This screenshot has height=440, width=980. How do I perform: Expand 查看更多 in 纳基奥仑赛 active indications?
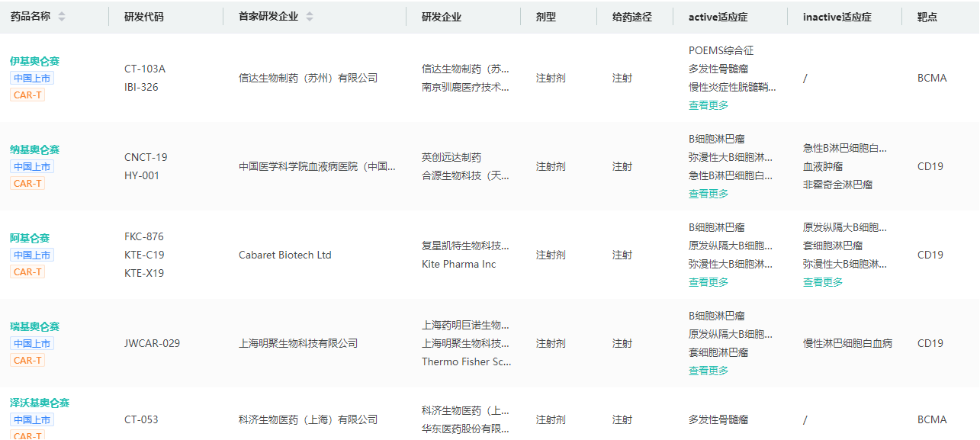click(708, 194)
